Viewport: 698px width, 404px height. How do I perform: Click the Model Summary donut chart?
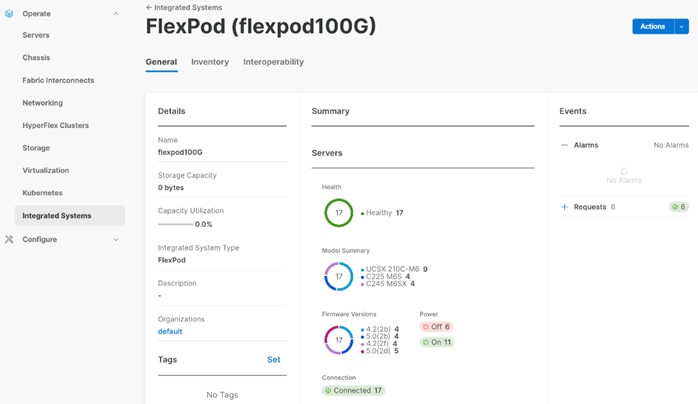(x=339, y=276)
